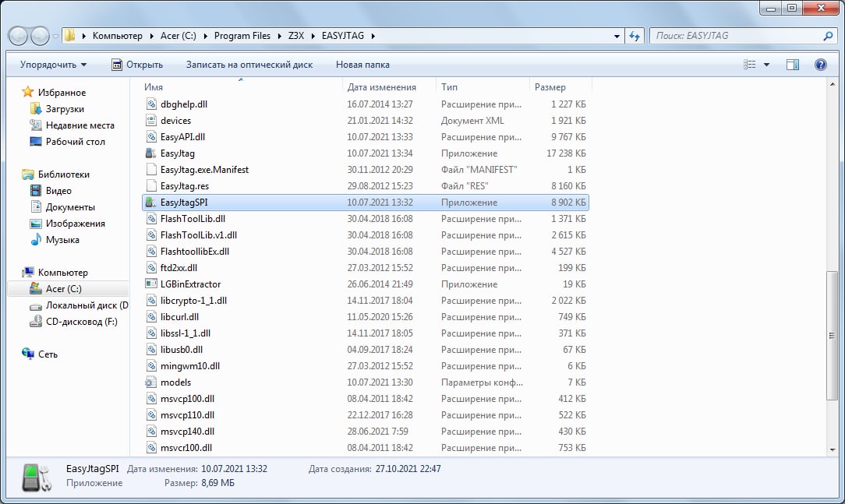Click the Рабочий стол desktop icon
Screen dimensions: 845x504
tap(36, 142)
